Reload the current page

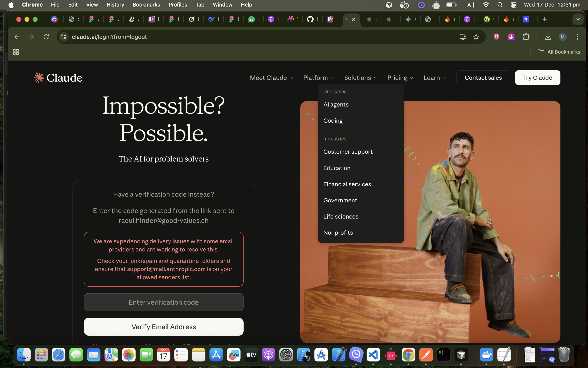46,37
